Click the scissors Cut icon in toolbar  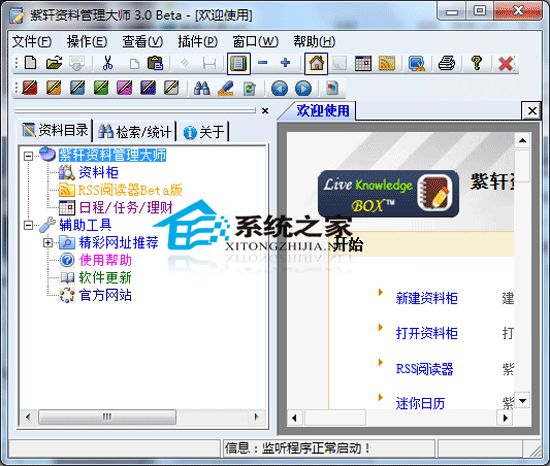tap(108, 63)
